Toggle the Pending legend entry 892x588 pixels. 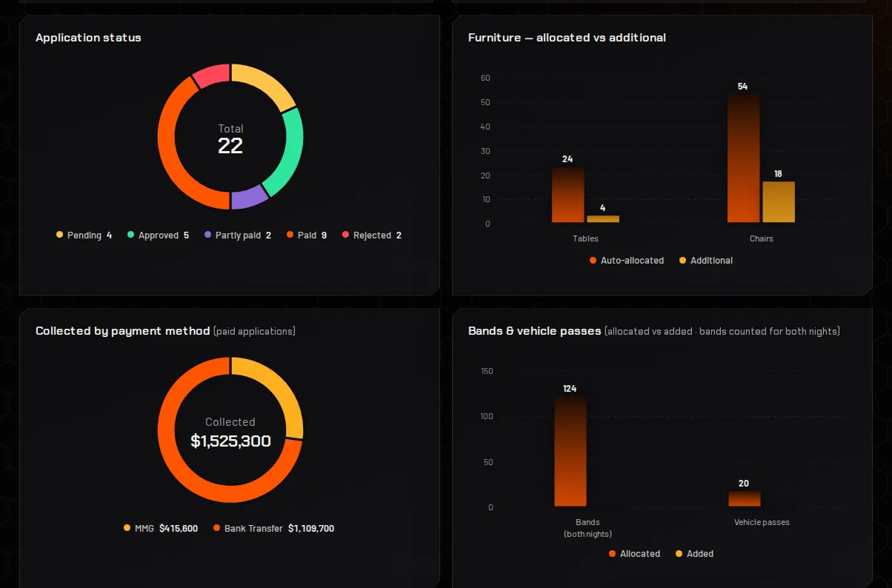(x=84, y=235)
